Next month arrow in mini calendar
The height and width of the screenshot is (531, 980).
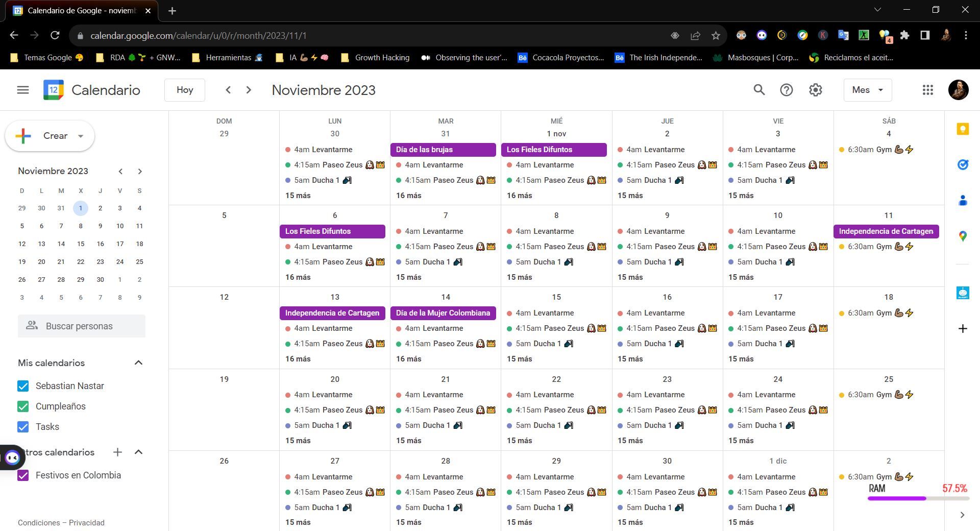tap(140, 171)
